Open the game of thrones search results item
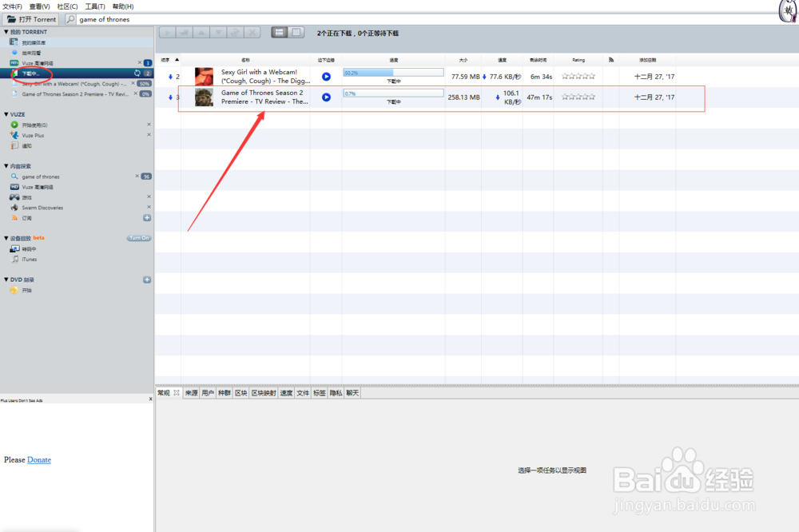Screen dimensions: 799x532 click(x=40, y=177)
